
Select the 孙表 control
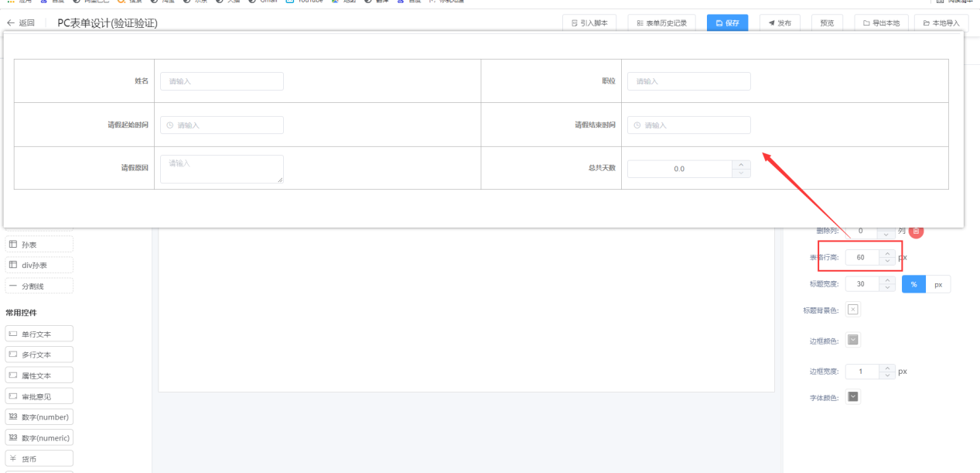pos(39,245)
